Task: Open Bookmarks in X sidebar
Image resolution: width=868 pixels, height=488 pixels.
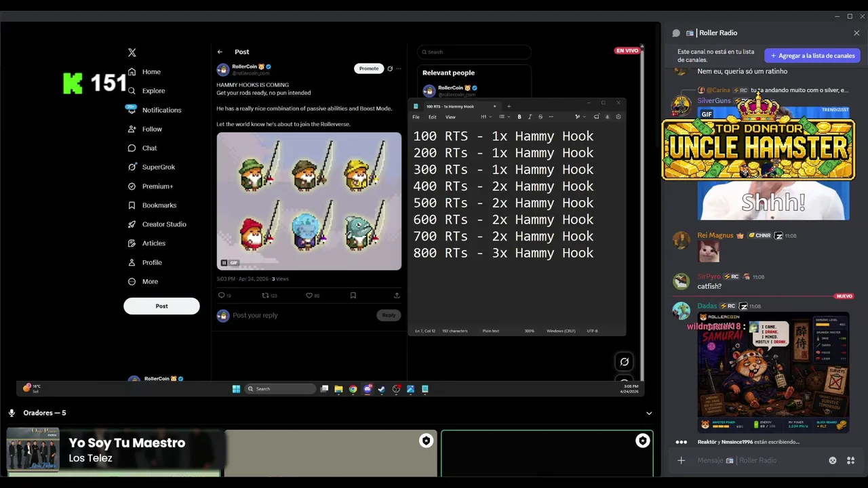Action: 152,205
